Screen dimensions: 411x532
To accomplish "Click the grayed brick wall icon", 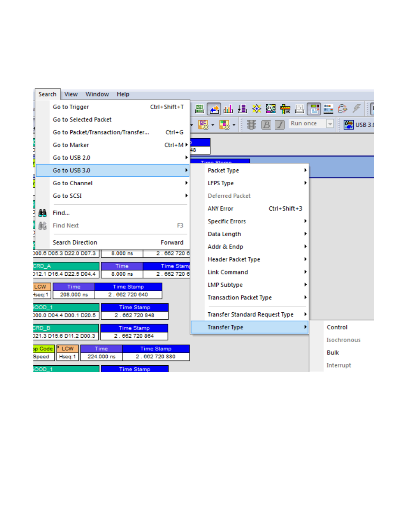I will click(299, 109).
